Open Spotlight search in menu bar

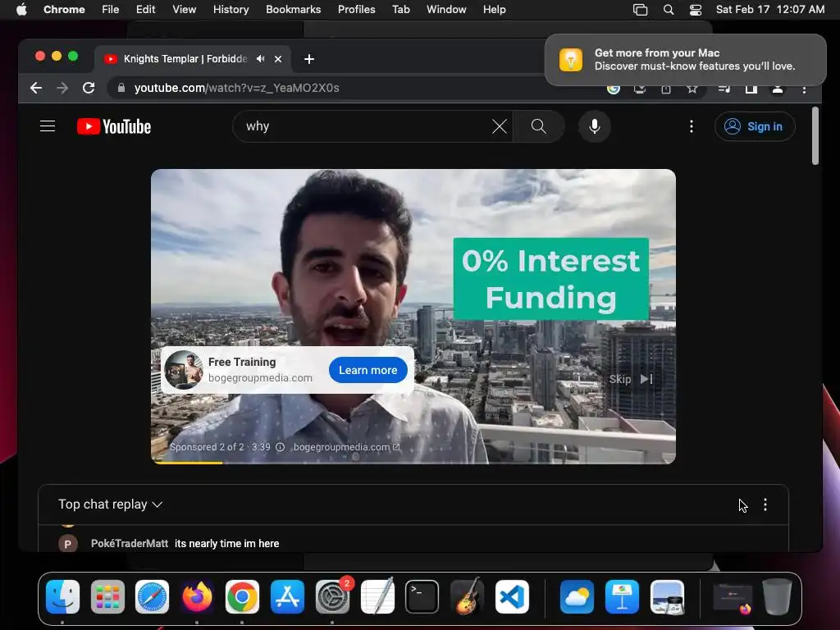pos(668,9)
